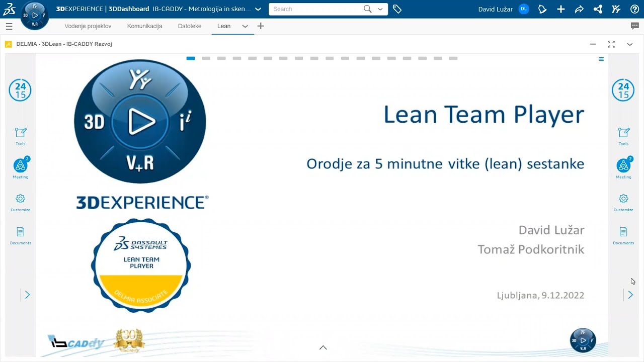The image size is (644, 362).
Task: Expand the bottom panel up chevron
Action: click(x=323, y=347)
